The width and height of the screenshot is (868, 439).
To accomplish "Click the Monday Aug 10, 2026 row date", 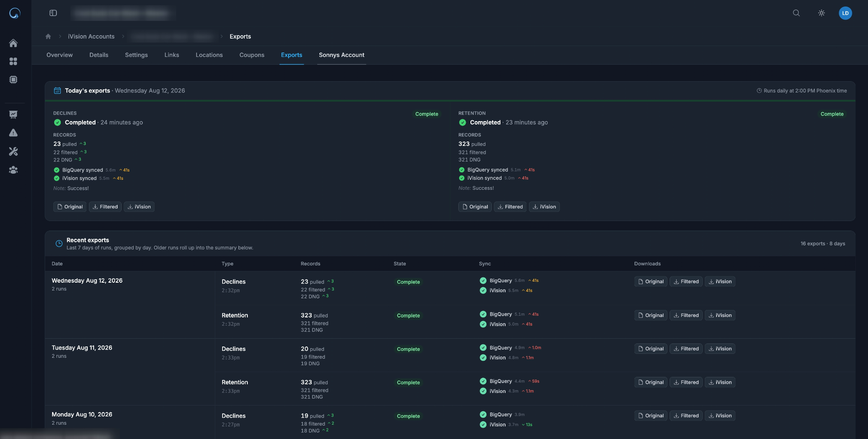I will [x=82, y=415].
